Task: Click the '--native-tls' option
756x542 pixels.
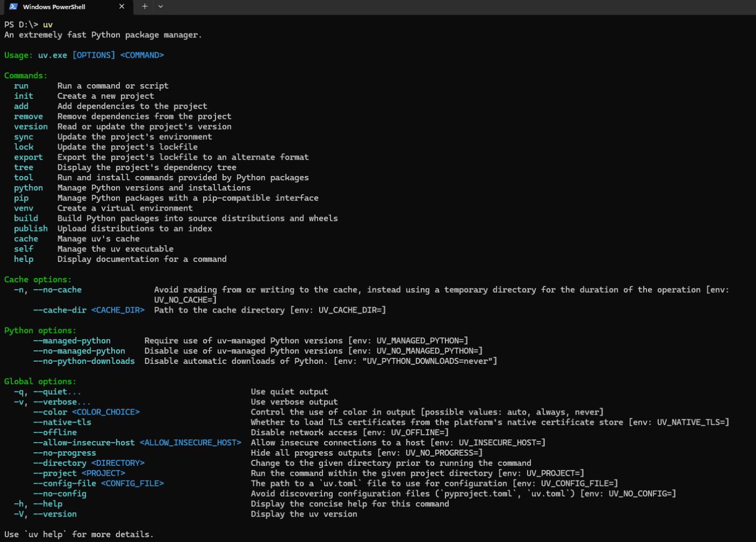Action: click(x=62, y=423)
